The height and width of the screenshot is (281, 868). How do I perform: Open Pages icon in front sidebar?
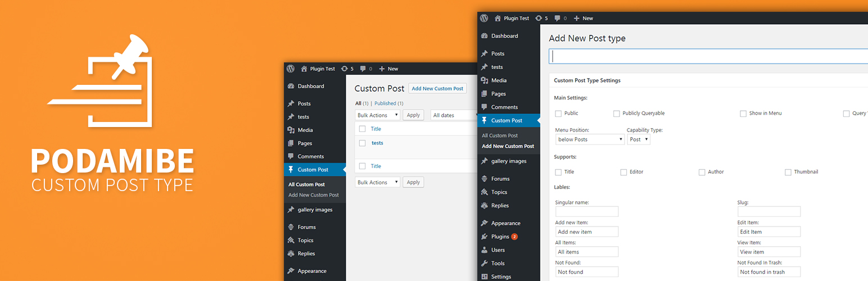(x=484, y=94)
